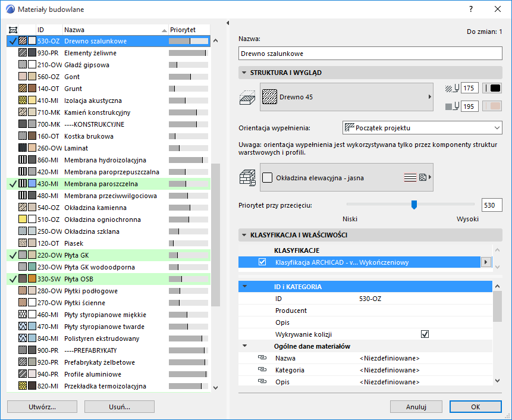Click the cut fill icon column header
This screenshot has width=512, height=420.
pos(13,30)
